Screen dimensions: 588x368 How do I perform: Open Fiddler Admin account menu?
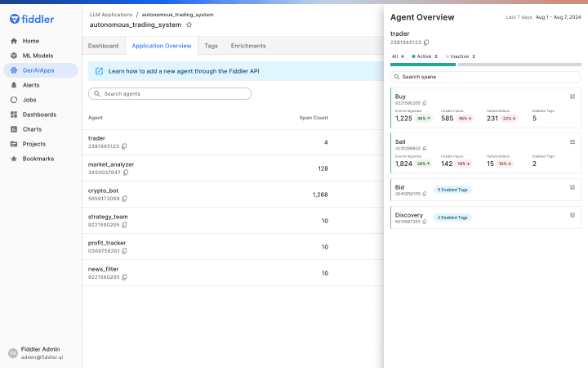36,353
